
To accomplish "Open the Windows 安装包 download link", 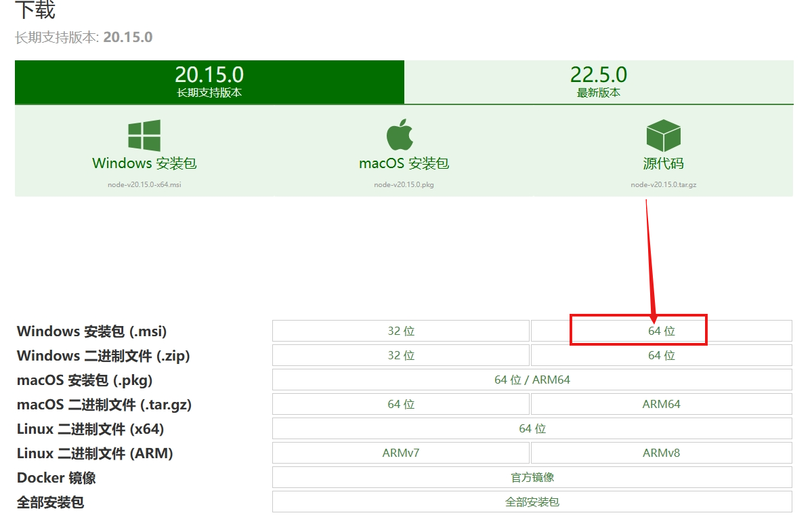I will coord(144,163).
